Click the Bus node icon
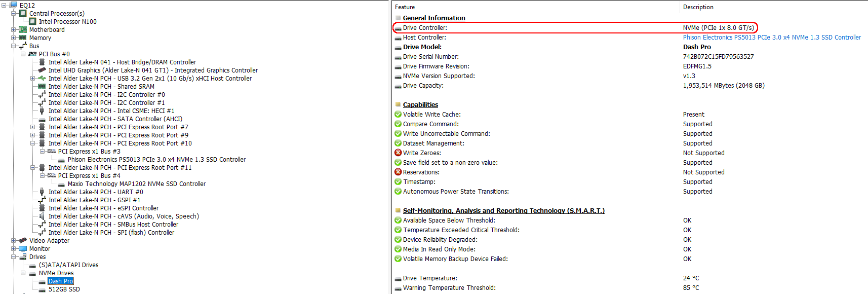 (23, 46)
